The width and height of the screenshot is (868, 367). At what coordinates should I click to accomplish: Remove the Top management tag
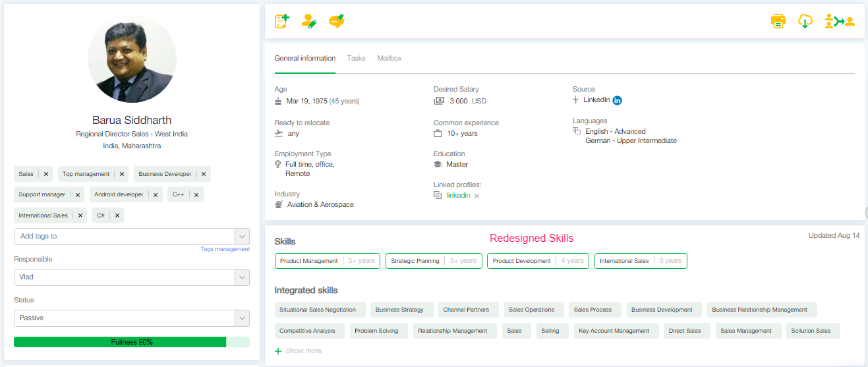click(122, 174)
